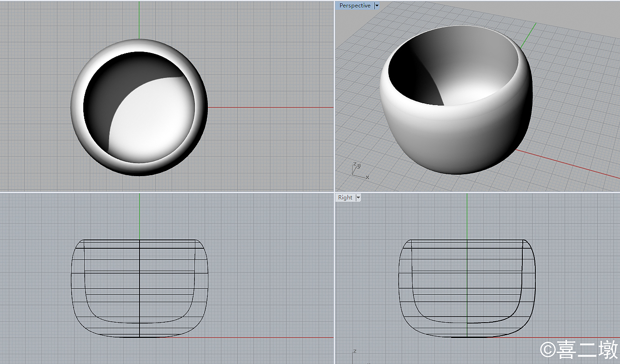Click the Perspective viewport title label

coord(354,6)
